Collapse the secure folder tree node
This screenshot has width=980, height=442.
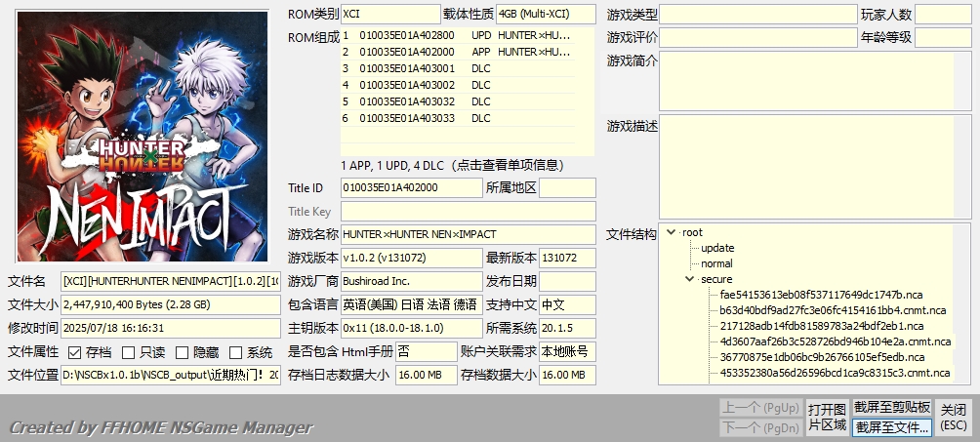pyautogui.click(x=690, y=279)
